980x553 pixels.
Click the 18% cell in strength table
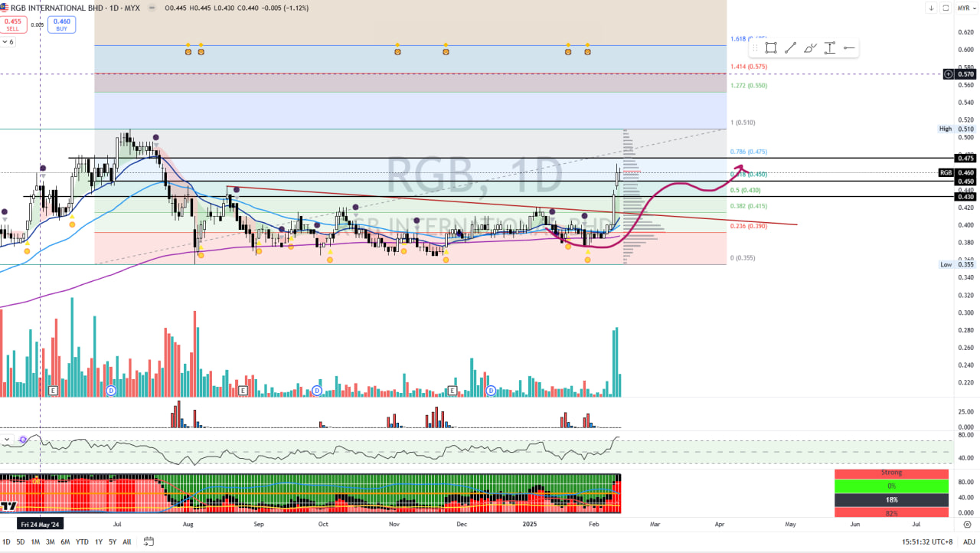pos(891,499)
